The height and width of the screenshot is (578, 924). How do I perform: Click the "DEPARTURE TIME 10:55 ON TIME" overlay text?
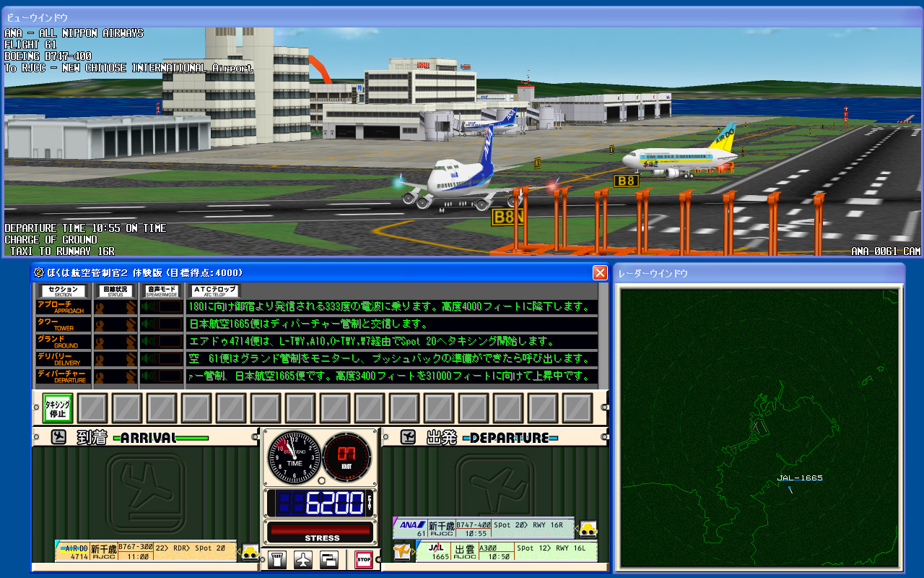point(85,228)
